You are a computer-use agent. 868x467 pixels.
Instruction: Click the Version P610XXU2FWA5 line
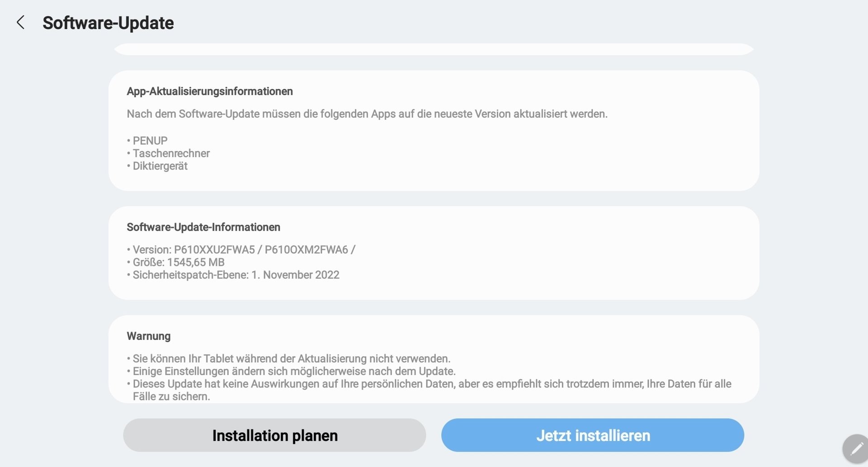[215, 250]
